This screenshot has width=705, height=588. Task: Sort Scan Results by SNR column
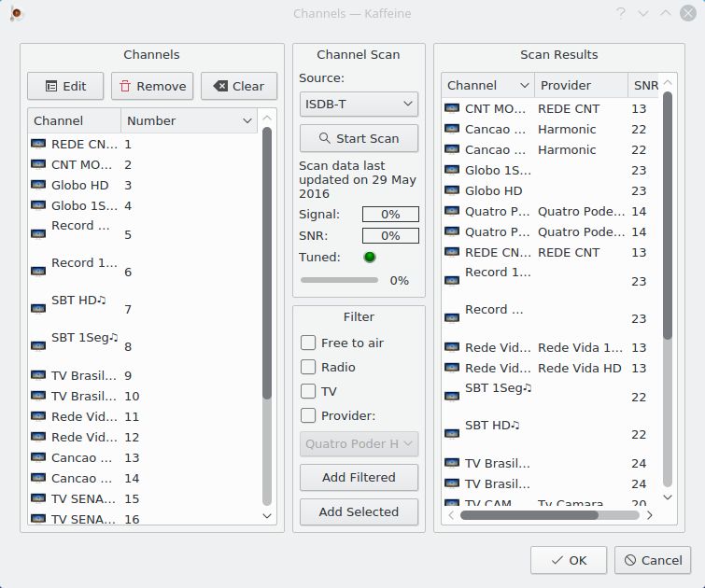pyautogui.click(x=644, y=85)
